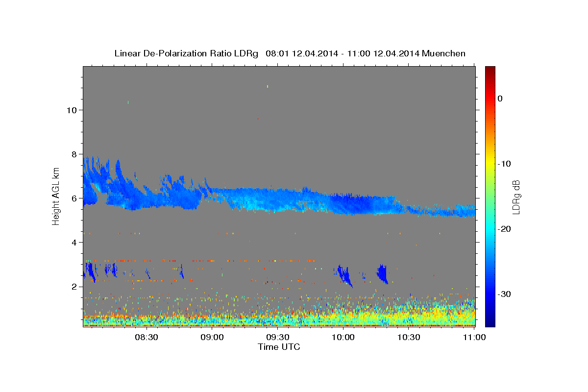
Task: Click the colorbar value 0
Action: coord(500,98)
